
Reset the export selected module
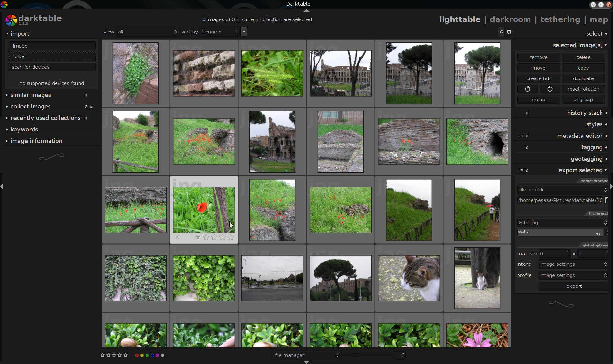527,170
